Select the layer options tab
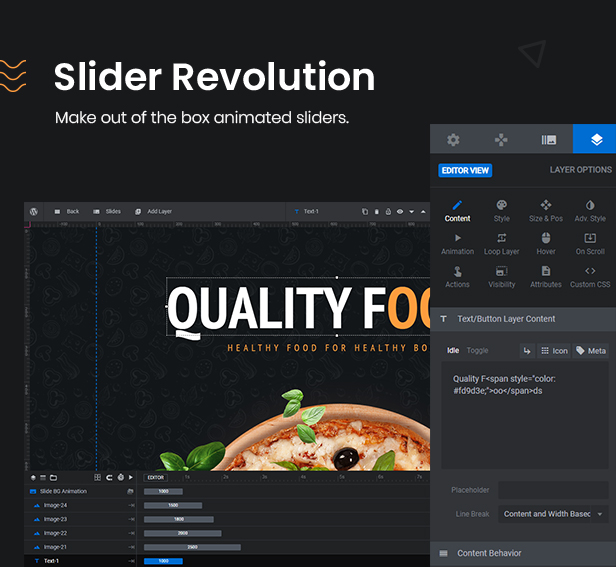The width and height of the screenshot is (616, 567). pos(596,139)
